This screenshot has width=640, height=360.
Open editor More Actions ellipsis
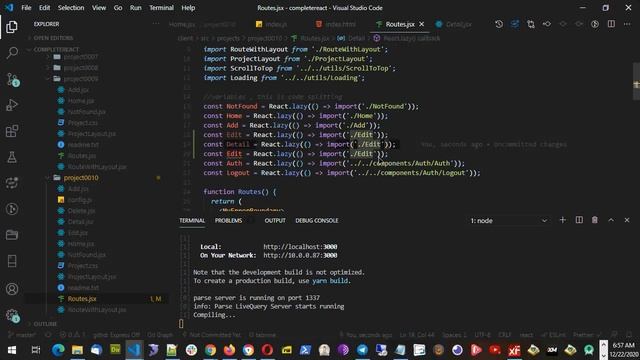[627, 24]
